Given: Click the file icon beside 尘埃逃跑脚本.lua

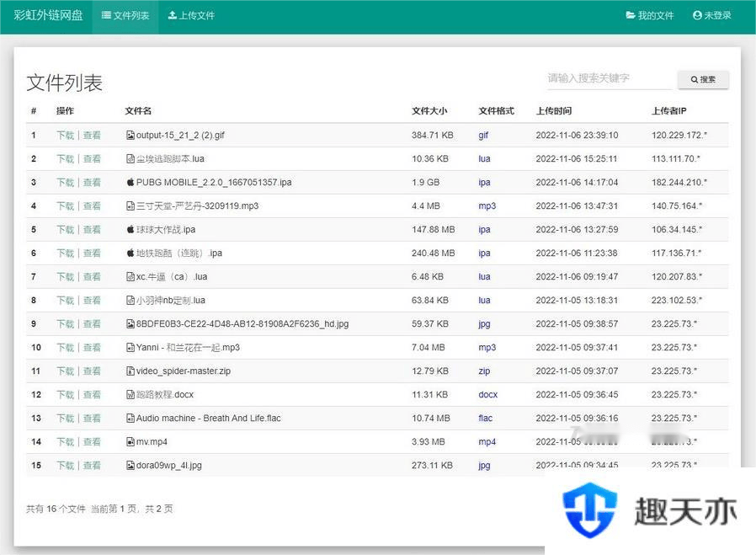Looking at the screenshot, I should pos(130,158).
